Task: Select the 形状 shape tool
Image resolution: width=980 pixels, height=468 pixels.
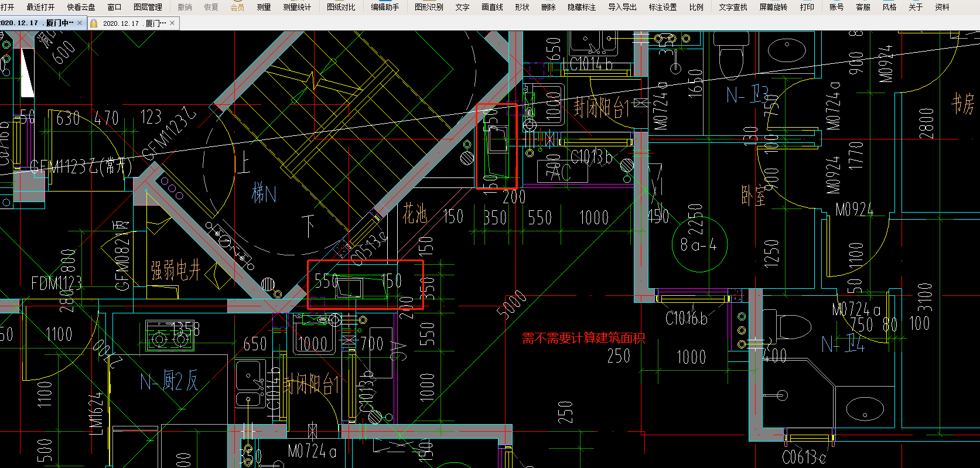Action: [522, 7]
